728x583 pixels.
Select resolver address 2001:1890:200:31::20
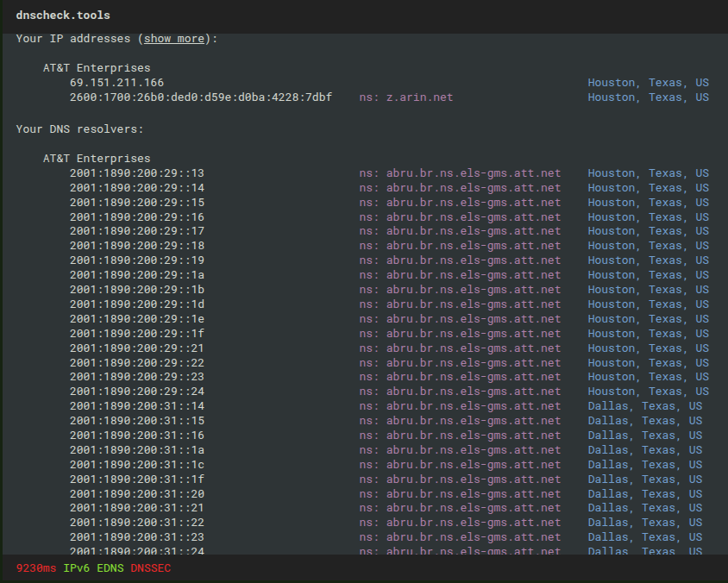pyautogui.click(x=137, y=494)
